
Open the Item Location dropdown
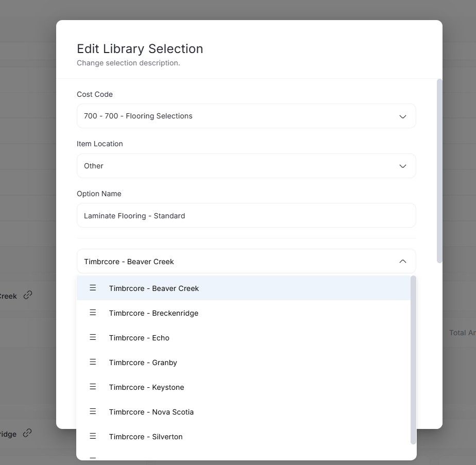[x=246, y=166]
